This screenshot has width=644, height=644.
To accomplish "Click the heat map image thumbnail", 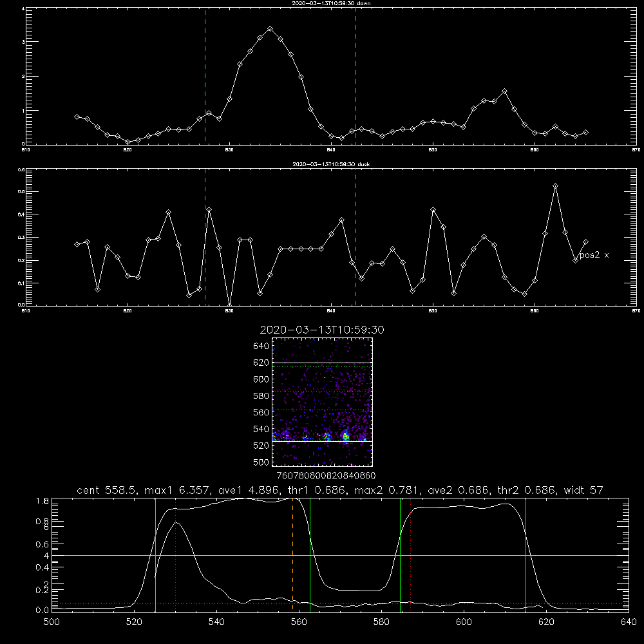I will (x=322, y=402).
